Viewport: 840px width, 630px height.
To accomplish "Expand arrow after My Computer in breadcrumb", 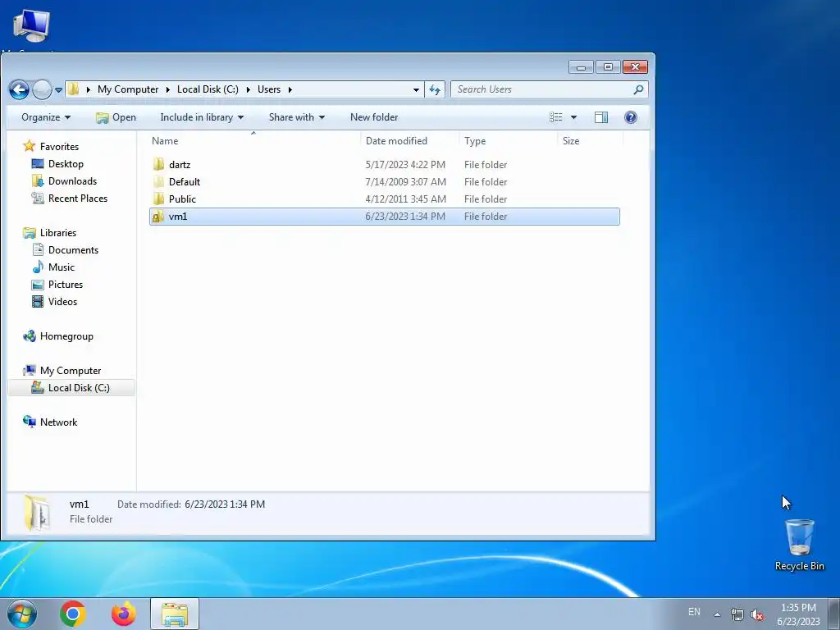I will click(x=167, y=89).
